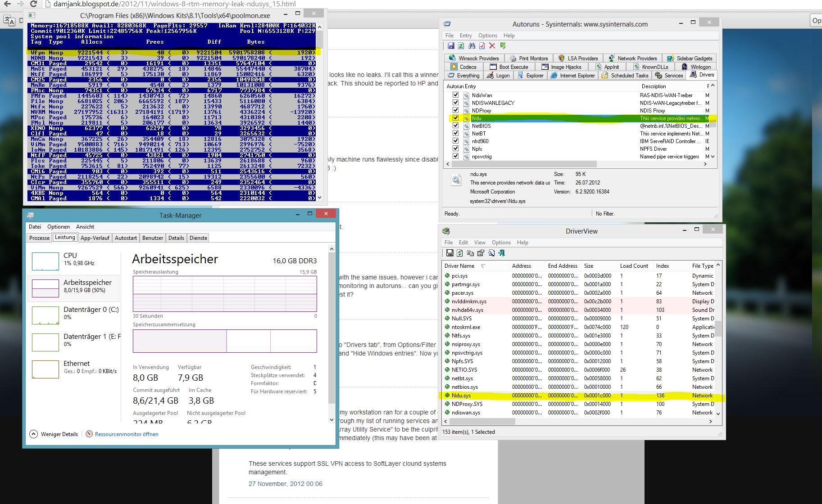Uncheck the Npfs entry checkbox
The image size is (822, 504).
pos(455,148)
